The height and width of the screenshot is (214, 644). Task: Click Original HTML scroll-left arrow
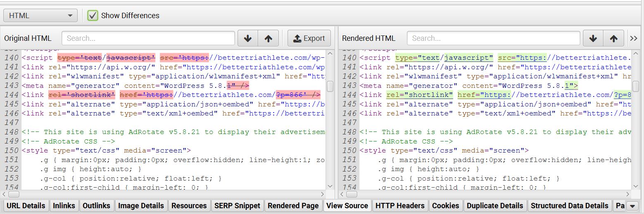click(4, 194)
